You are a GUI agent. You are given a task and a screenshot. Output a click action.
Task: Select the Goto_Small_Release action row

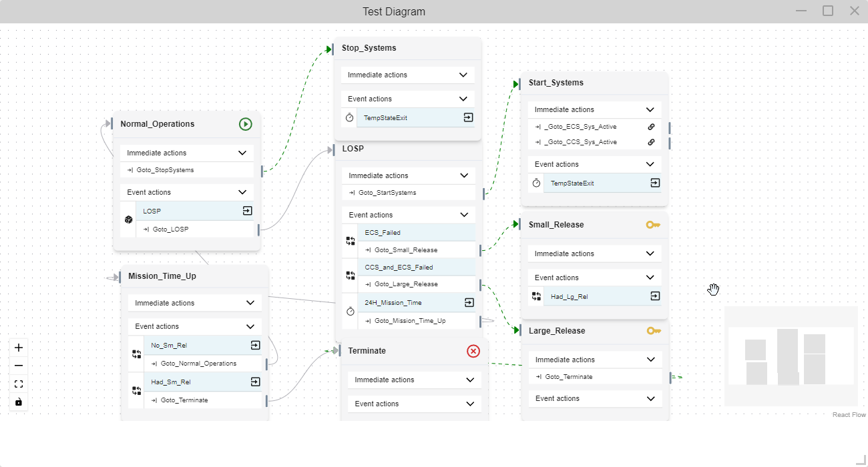(x=417, y=250)
